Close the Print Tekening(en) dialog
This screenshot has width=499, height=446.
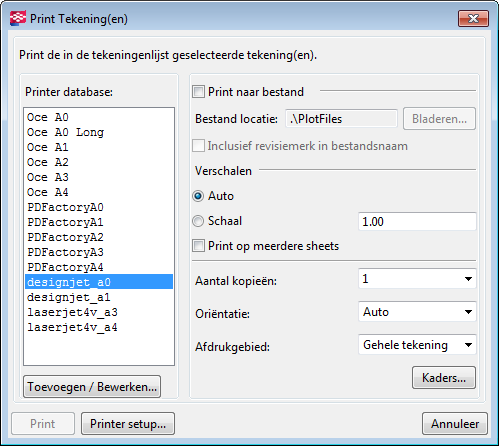point(473,18)
